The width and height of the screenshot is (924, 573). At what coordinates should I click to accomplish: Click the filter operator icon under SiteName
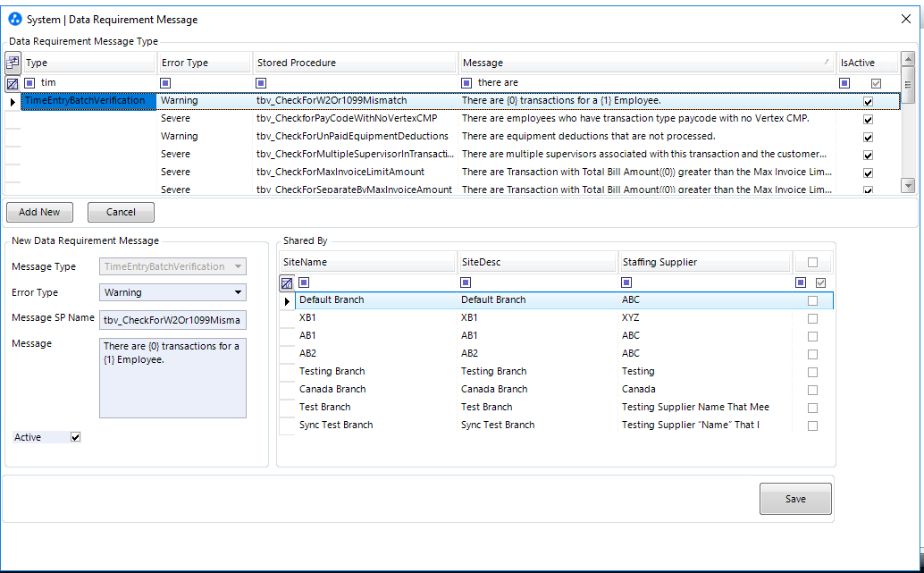point(304,282)
